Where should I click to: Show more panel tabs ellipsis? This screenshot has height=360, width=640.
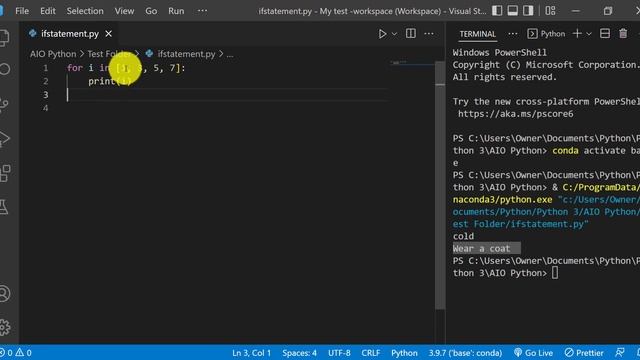[x=513, y=34]
